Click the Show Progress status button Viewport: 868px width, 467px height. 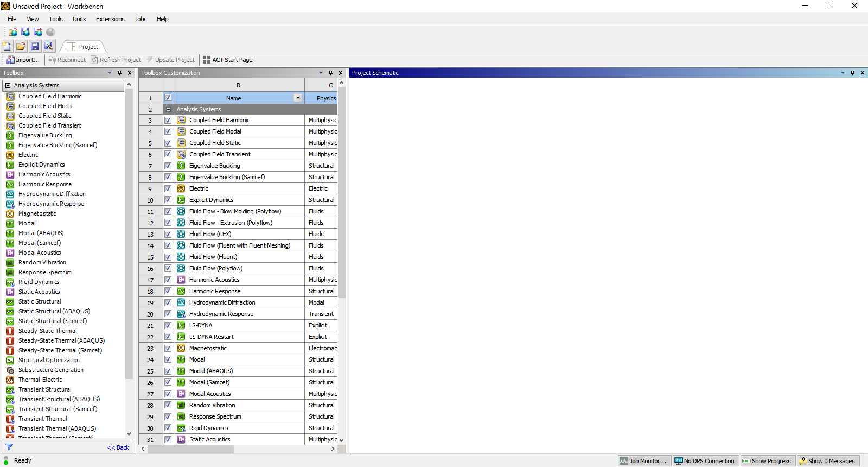point(767,461)
